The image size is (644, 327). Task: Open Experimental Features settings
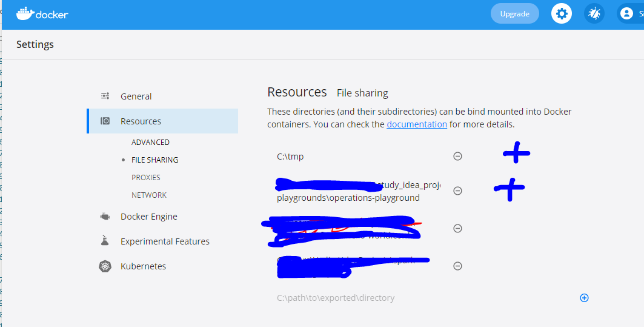coord(165,241)
